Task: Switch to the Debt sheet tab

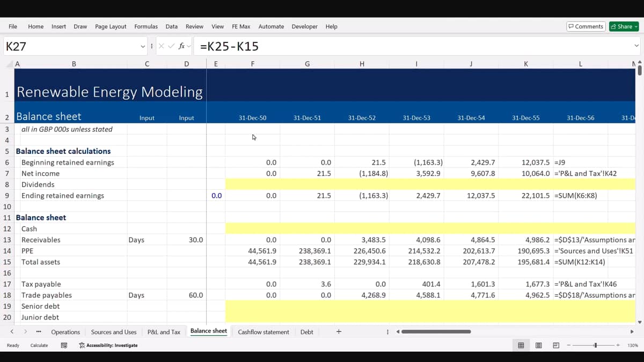Action: click(x=306, y=332)
